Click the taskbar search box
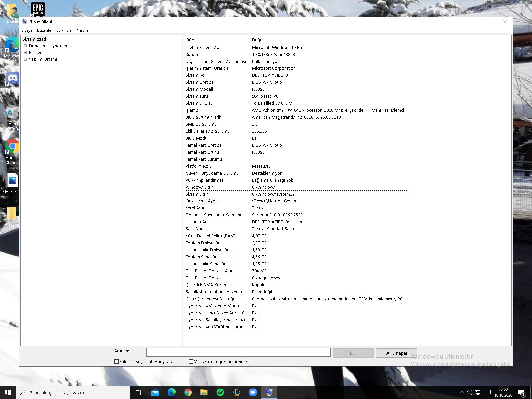Screen dimensions: 532x399 point(73,392)
